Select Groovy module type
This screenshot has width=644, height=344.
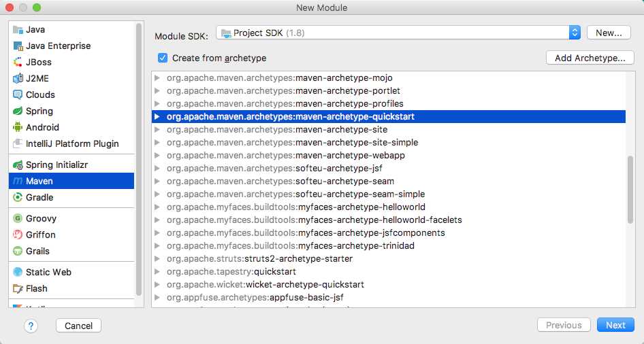click(71, 218)
